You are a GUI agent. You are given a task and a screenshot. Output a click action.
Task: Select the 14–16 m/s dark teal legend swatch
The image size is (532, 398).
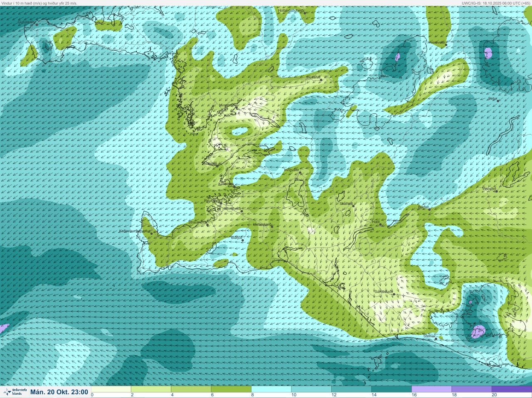[392, 389]
